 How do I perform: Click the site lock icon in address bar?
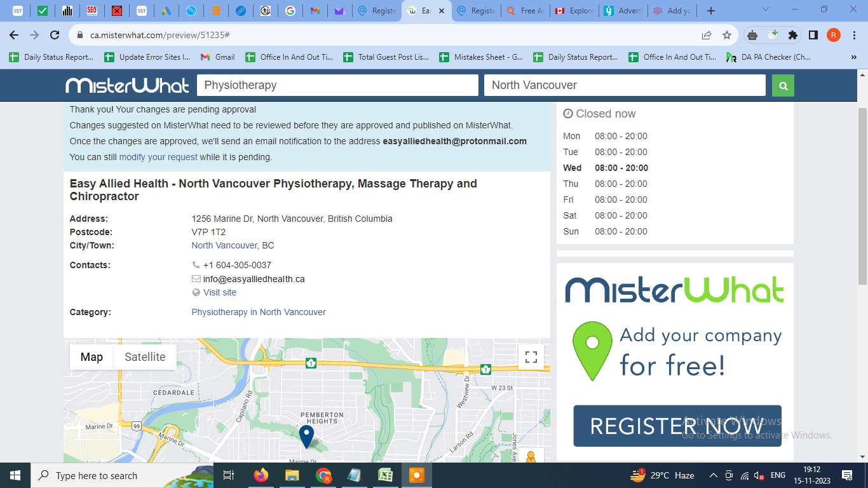coord(79,36)
